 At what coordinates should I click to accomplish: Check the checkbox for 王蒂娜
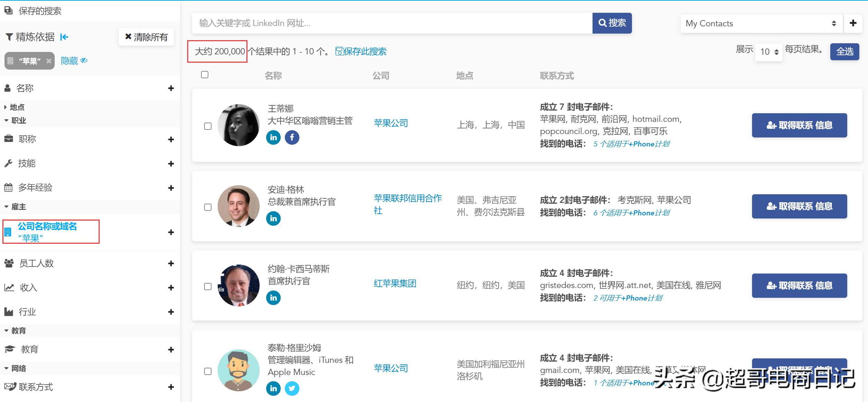click(208, 126)
